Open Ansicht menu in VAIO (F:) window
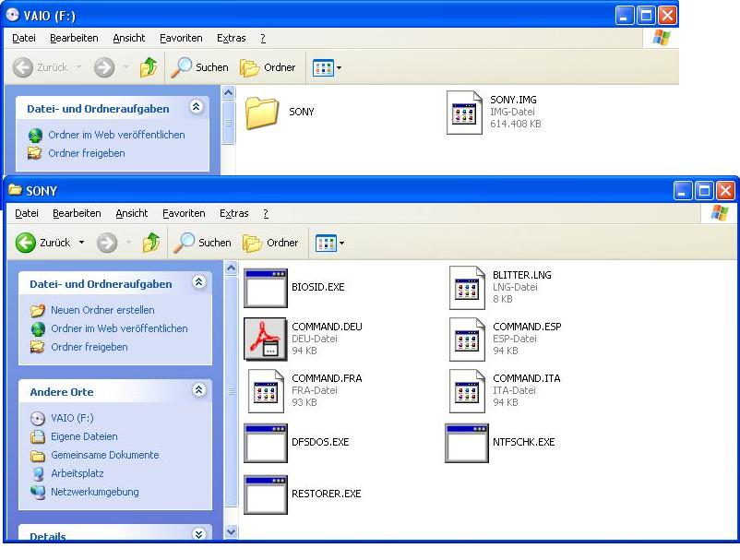The height and width of the screenshot is (560, 740). coord(129,38)
